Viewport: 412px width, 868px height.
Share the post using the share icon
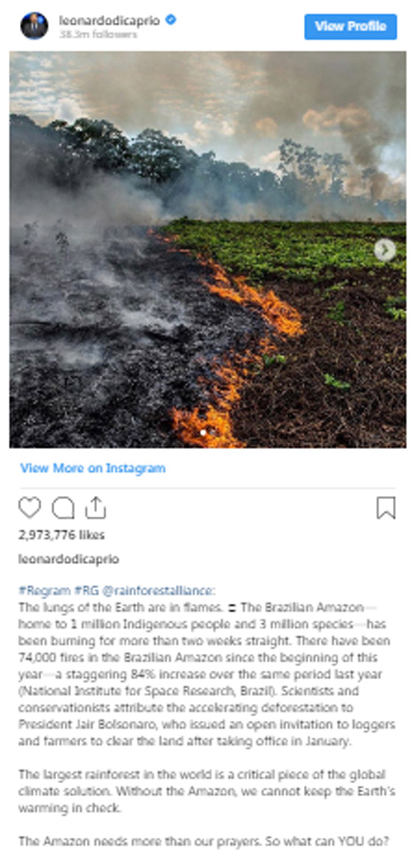pos(96,507)
